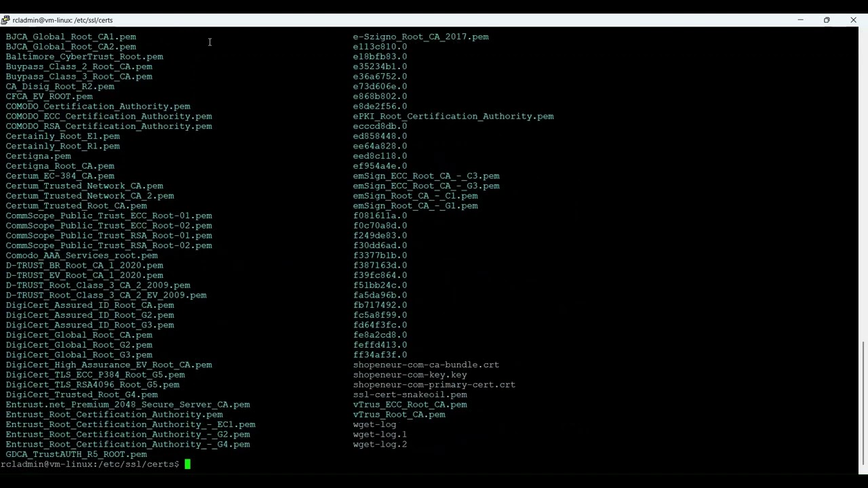Image resolution: width=868 pixels, height=488 pixels.
Task: Select the eed8c118.0 hash entry
Action: (x=380, y=156)
